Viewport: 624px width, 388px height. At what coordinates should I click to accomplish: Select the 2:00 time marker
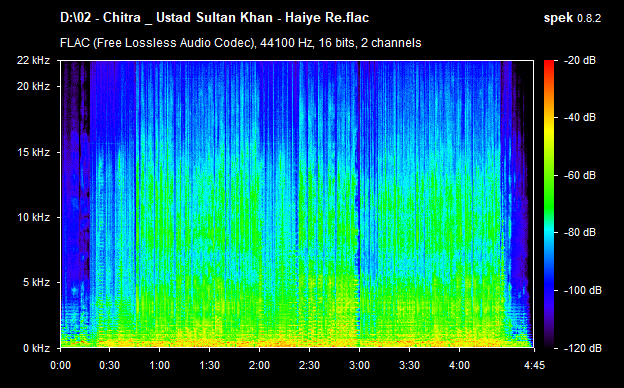pyautogui.click(x=259, y=365)
